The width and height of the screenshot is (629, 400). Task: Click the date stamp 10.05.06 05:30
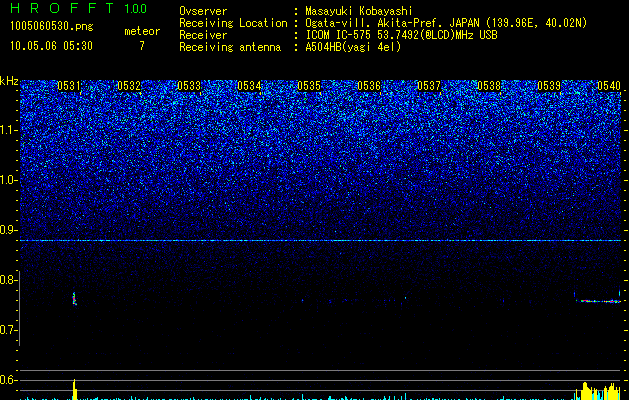51,46
